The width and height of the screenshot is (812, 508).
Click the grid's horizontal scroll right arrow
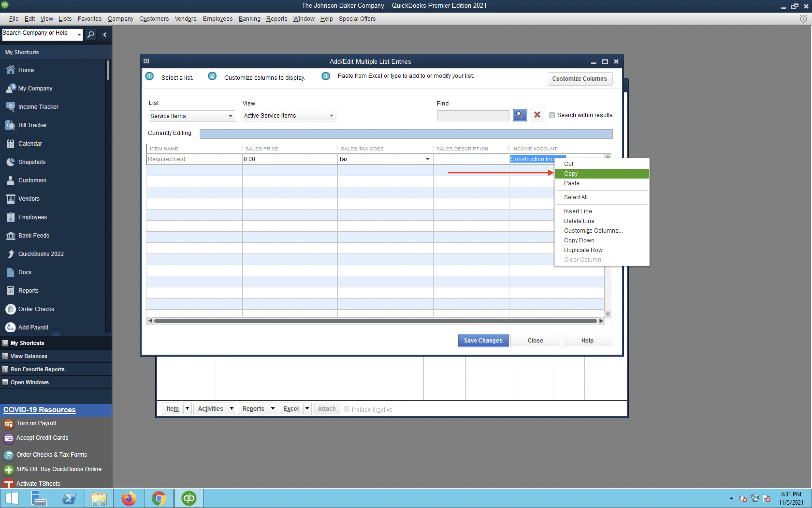[x=601, y=321]
